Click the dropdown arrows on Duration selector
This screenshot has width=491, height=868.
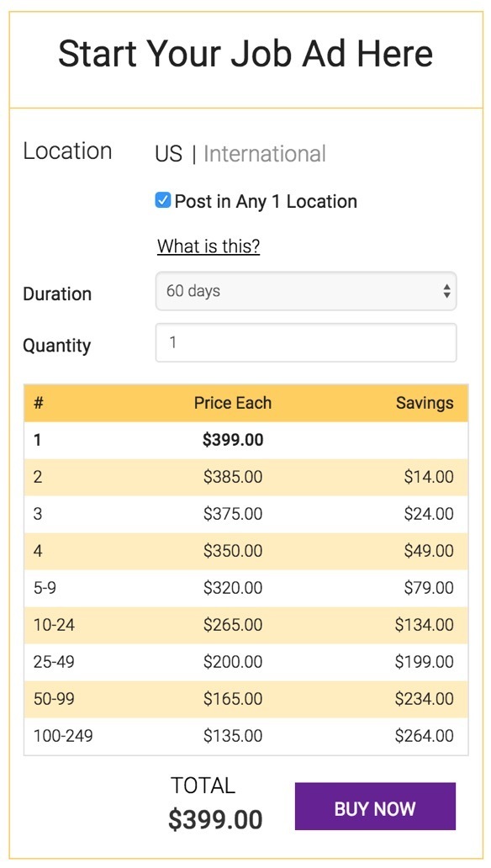pos(446,291)
